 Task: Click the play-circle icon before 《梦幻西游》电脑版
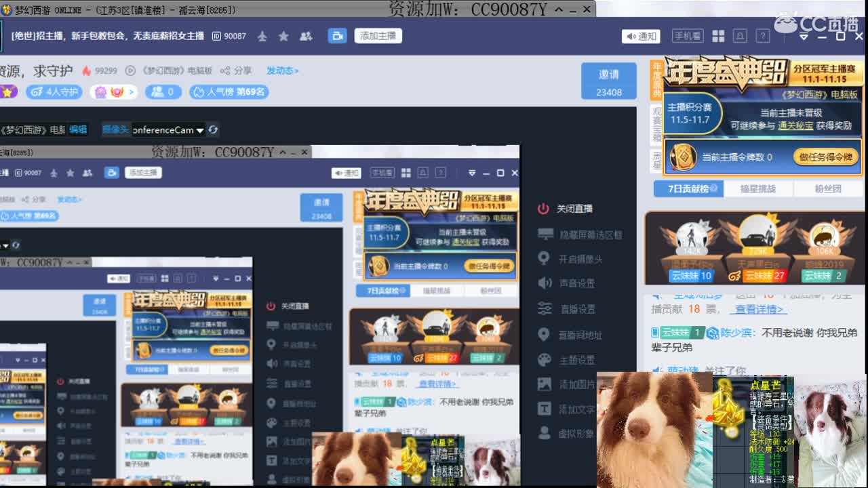[x=130, y=70]
